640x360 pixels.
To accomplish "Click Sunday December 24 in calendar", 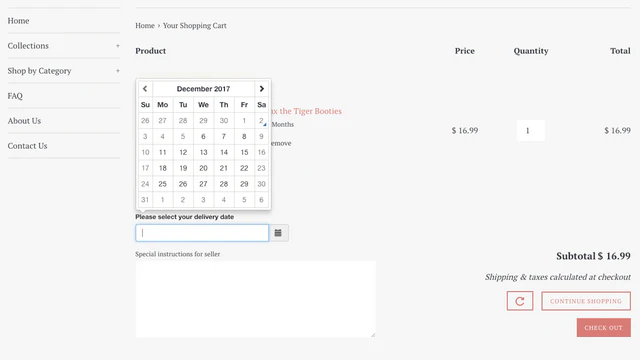I will [145, 184].
